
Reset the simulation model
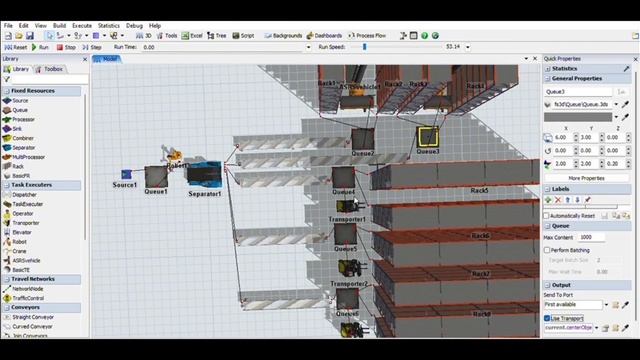[x=16, y=47]
